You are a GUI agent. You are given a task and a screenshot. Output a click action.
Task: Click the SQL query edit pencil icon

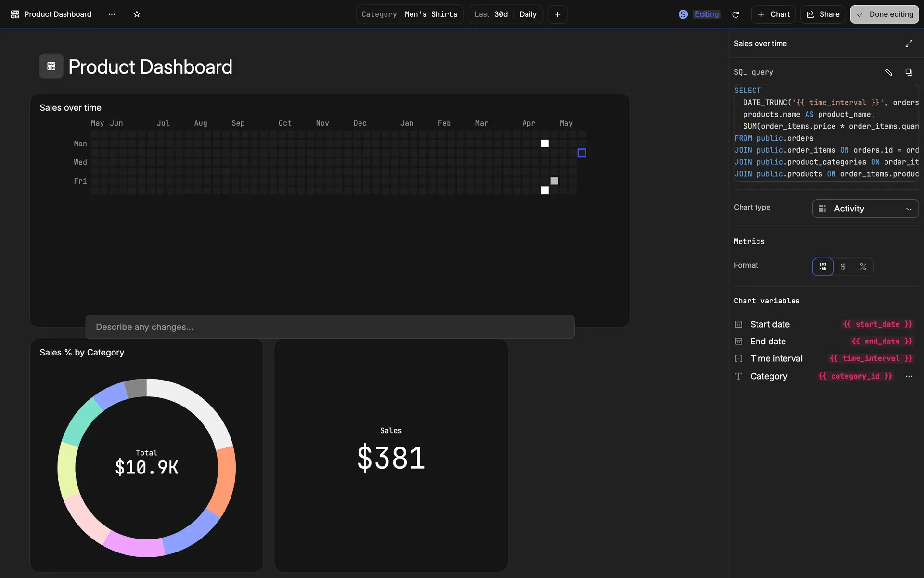click(x=888, y=72)
